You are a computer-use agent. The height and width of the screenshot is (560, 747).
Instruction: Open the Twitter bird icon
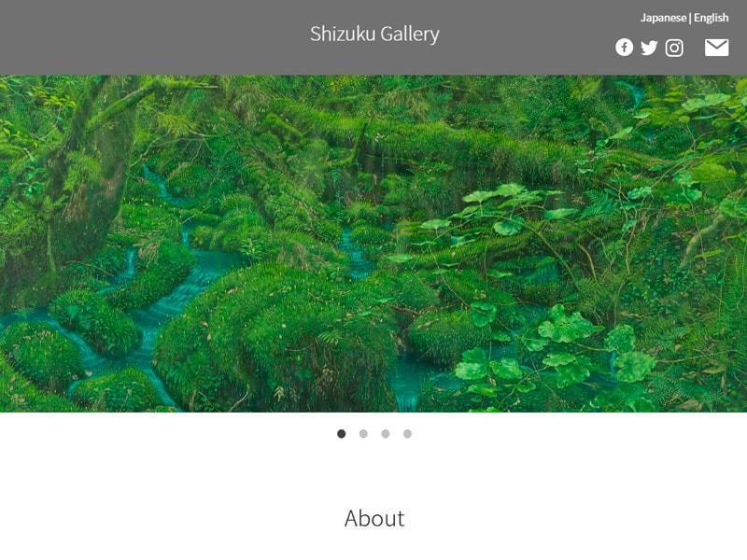[x=649, y=48]
